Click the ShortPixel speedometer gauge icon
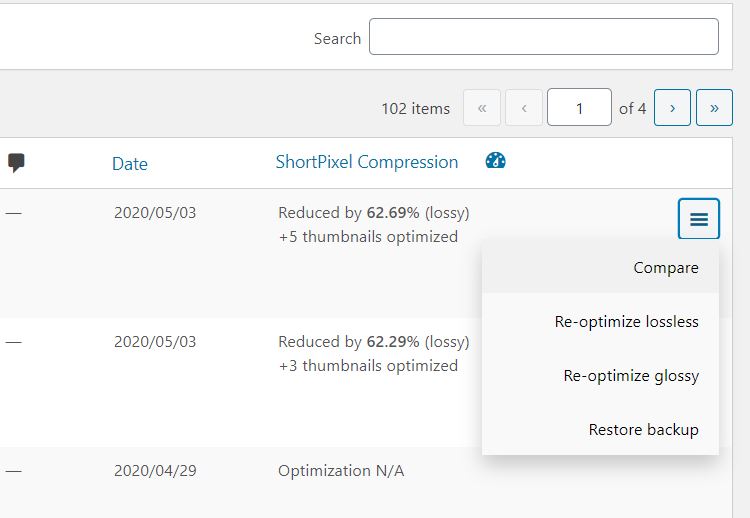This screenshot has height=518, width=750. [x=495, y=161]
